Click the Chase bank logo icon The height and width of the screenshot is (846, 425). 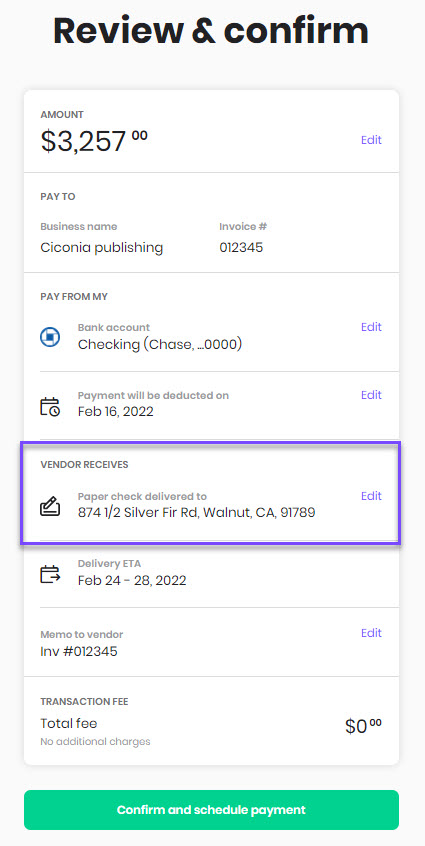coord(50,337)
